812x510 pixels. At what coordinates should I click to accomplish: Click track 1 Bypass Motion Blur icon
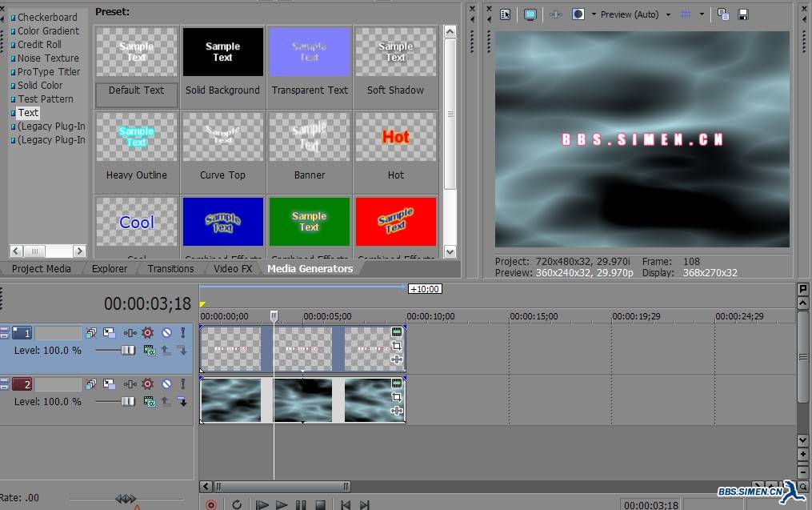coord(91,333)
